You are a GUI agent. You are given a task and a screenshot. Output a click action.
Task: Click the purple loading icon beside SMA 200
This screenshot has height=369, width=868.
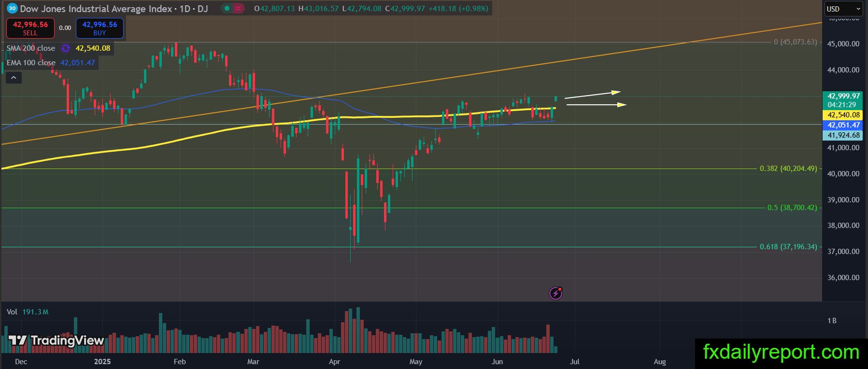(66, 48)
